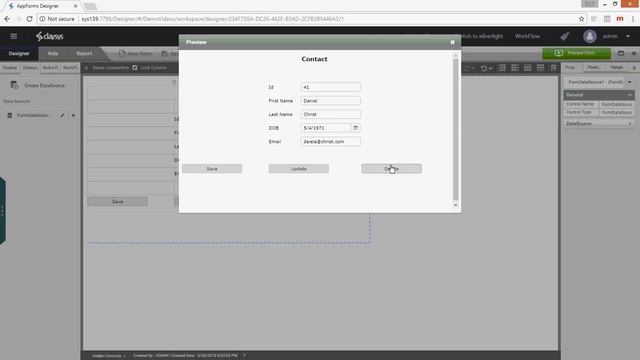This screenshot has height=360, width=640.
Task: Click the Save button on the background designer canvas
Action: pos(118,202)
